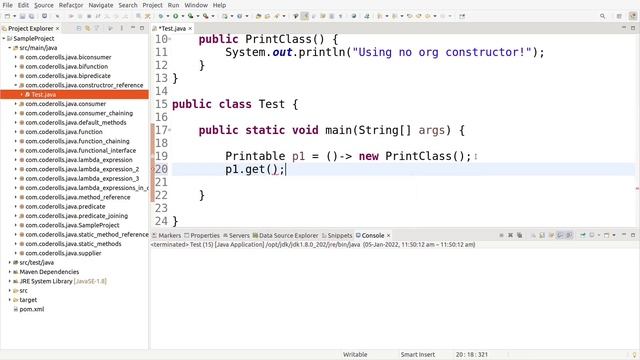The width and height of the screenshot is (640, 360).
Task: Expand the Maven Dependencies node
Action: pos(10,272)
